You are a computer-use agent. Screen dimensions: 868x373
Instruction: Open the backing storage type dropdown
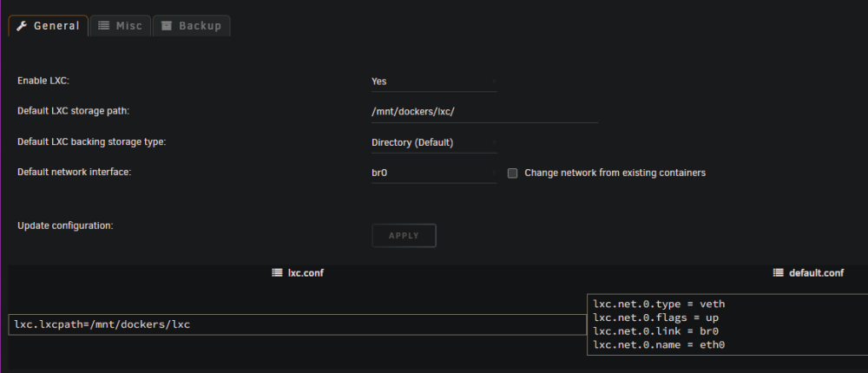pos(434,143)
